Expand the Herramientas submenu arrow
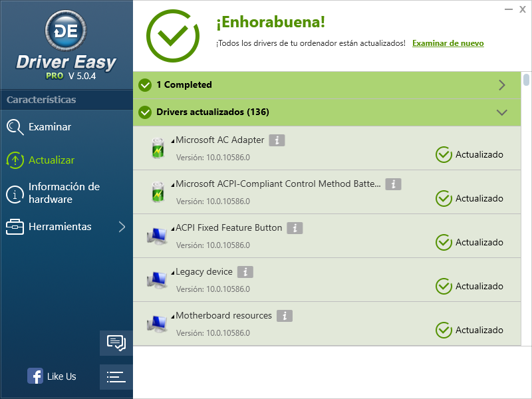 122,227
